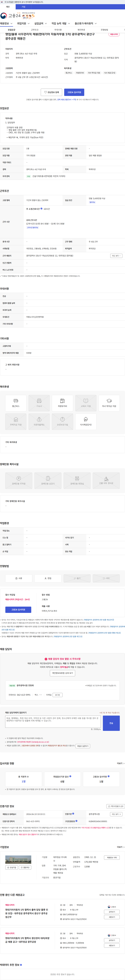
Task: Click the 자녀 학자금 지원 icon
Action: (109, 403)
